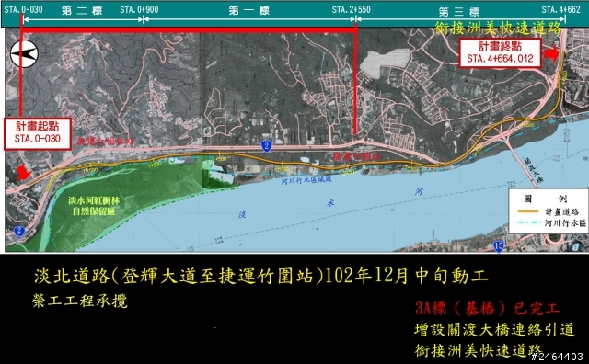Image resolution: width=589 pixels, height=364 pixels.
Task: Click the STA.0+900 station marker text
Action: point(139,9)
